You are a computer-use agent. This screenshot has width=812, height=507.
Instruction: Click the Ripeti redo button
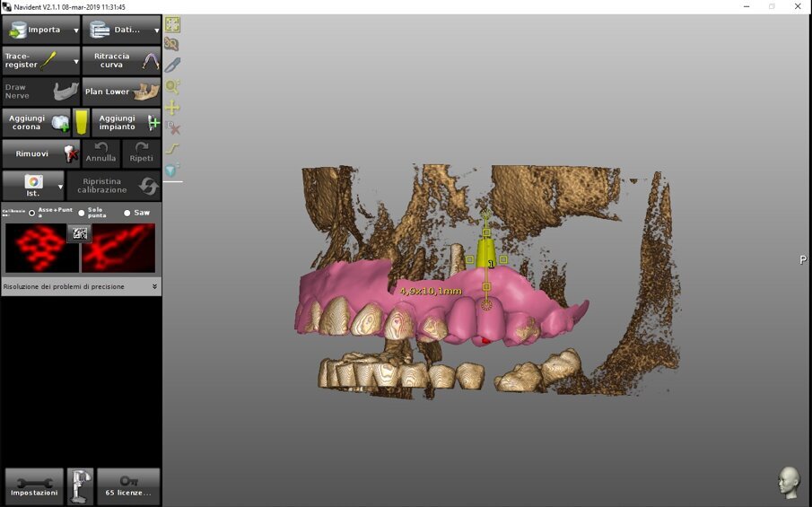click(x=142, y=153)
